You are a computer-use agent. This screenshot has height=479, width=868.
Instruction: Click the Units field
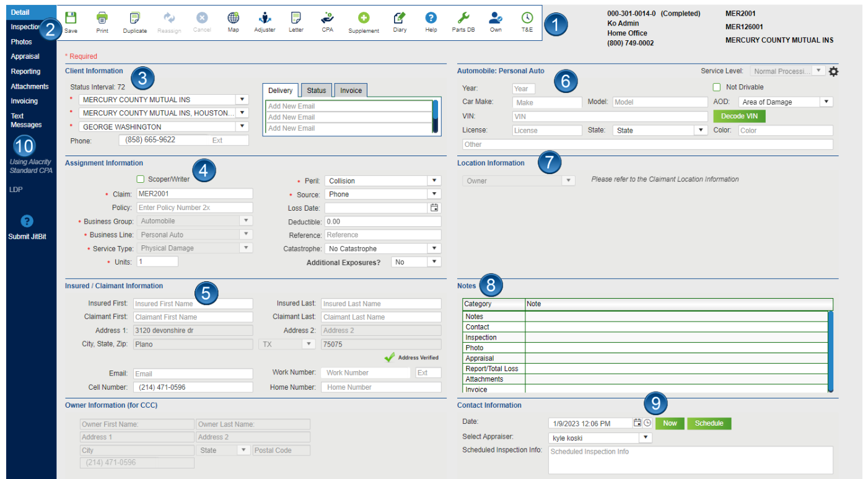tap(157, 261)
